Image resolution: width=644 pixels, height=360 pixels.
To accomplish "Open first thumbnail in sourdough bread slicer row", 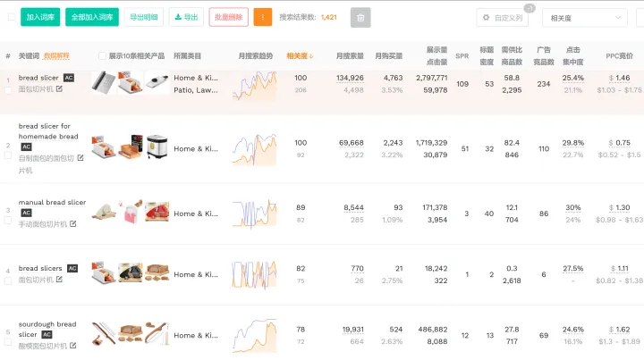I will (104, 334).
